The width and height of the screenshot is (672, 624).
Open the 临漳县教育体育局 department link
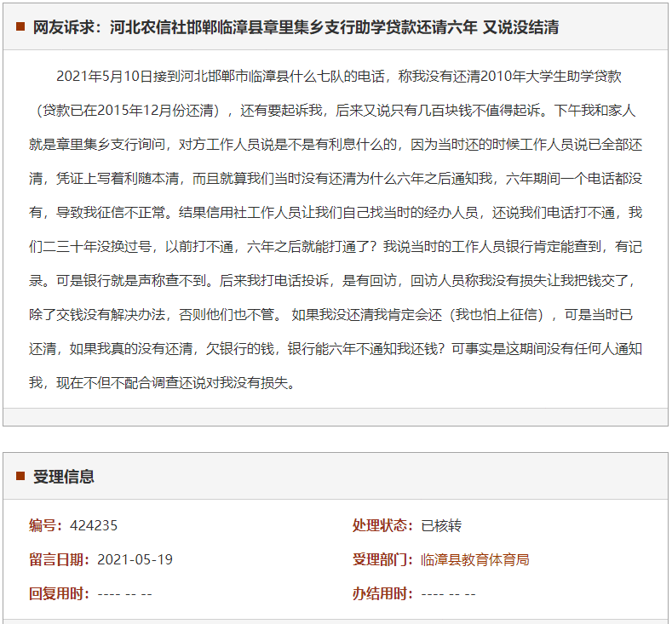pyautogui.click(x=474, y=560)
